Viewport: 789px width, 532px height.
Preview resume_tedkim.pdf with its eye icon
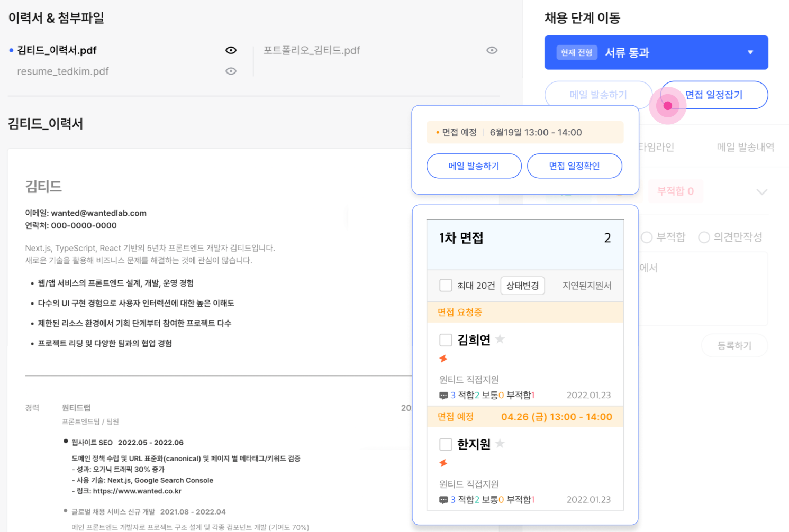click(x=231, y=71)
